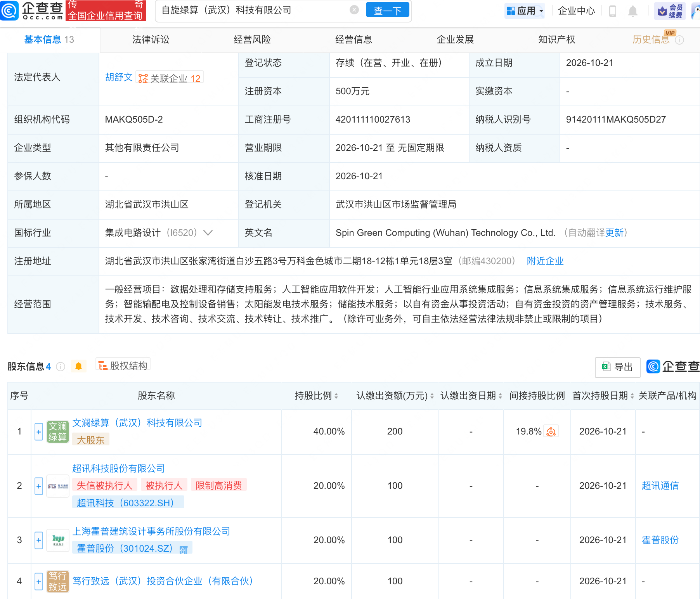
Task: Open 上海霍普建筑设计事务所股份有限公司 link
Action: click(151, 531)
